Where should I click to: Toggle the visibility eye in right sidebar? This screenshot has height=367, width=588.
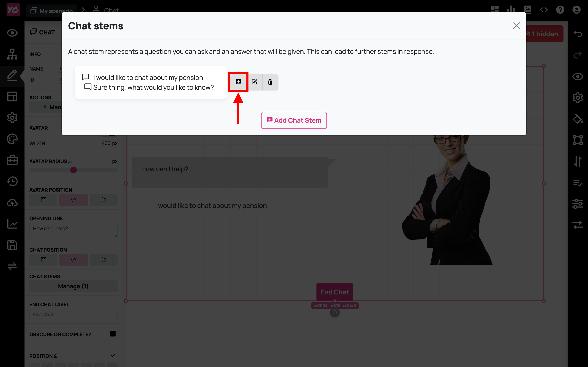(x=578, y=77)
